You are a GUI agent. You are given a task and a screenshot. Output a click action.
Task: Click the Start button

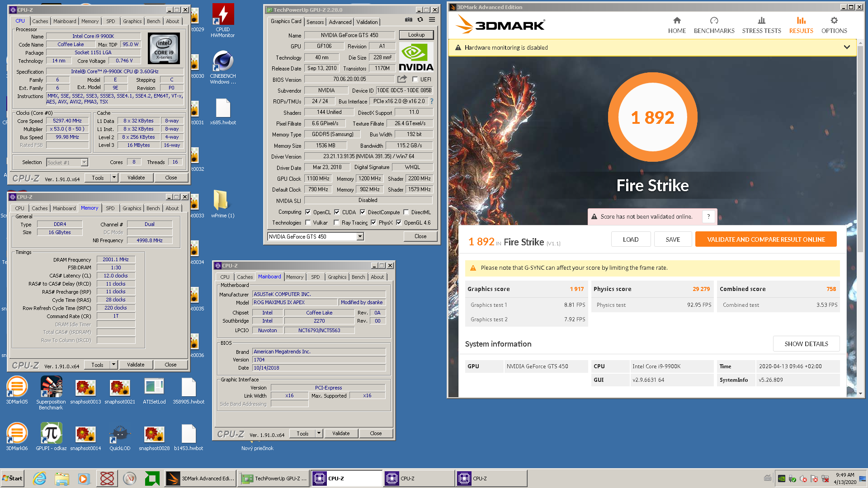click(13, 478)
